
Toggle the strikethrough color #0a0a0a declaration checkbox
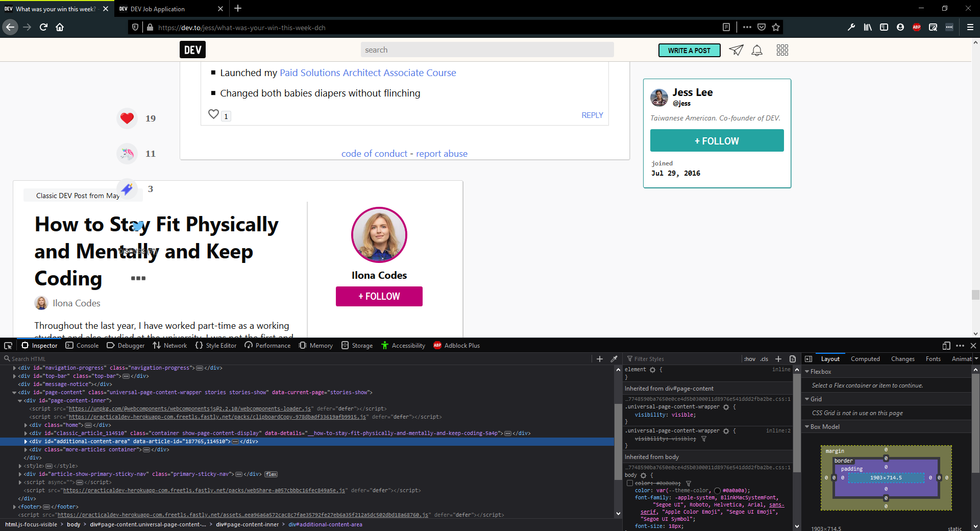(x=630, y=483)
